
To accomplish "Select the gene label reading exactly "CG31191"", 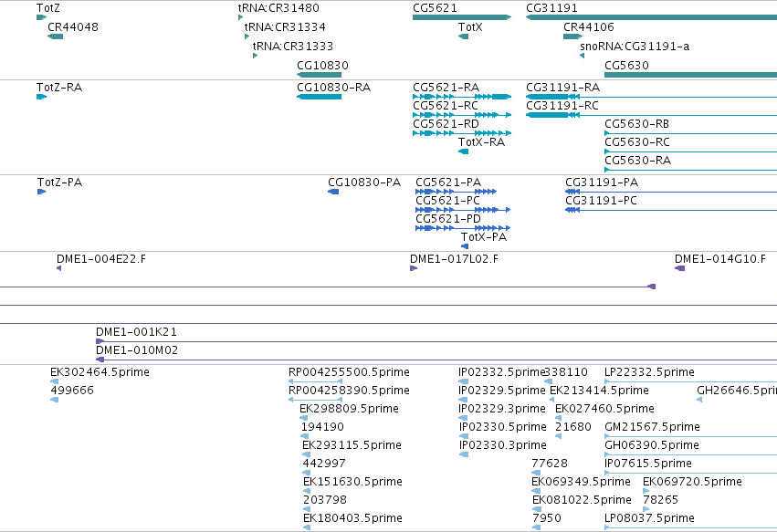I will (551, 8).
